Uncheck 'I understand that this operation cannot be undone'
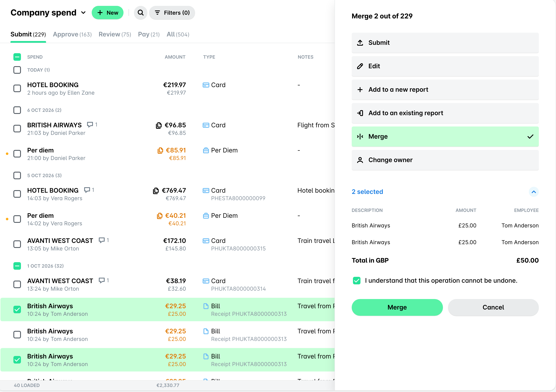This screenshot has width=556, height=392. pyautogui.click(x=357, y=281)
